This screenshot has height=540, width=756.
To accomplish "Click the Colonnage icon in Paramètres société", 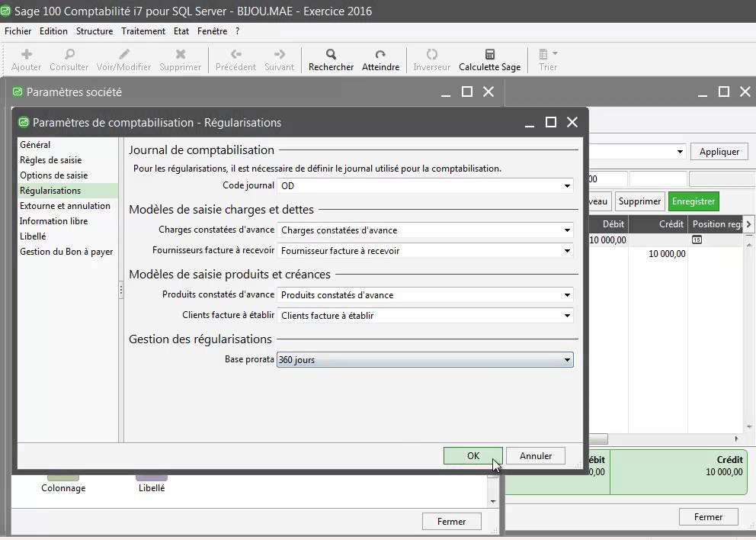I will point(63,478).
